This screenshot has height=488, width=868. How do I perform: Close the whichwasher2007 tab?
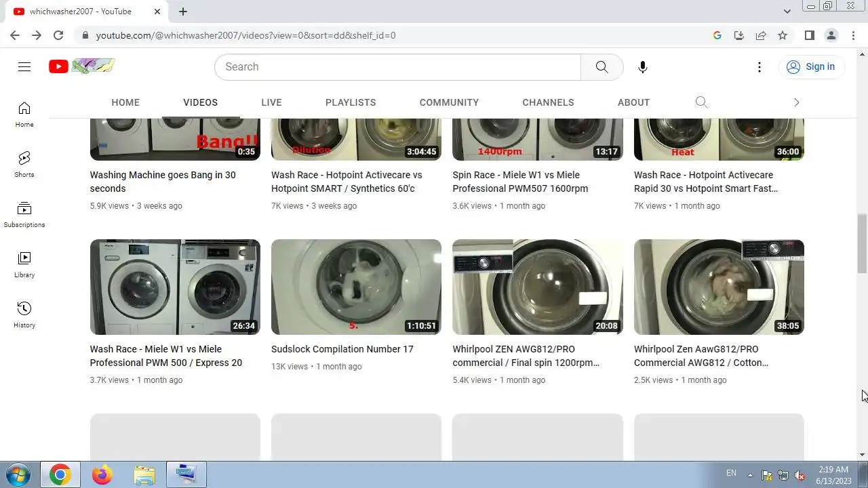pyautogui.click(x=157, y=12)
